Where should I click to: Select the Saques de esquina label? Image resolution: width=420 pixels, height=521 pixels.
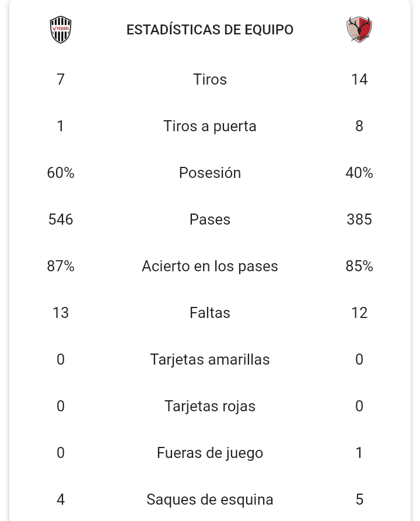pyautogui.click(x=210, y=499)
